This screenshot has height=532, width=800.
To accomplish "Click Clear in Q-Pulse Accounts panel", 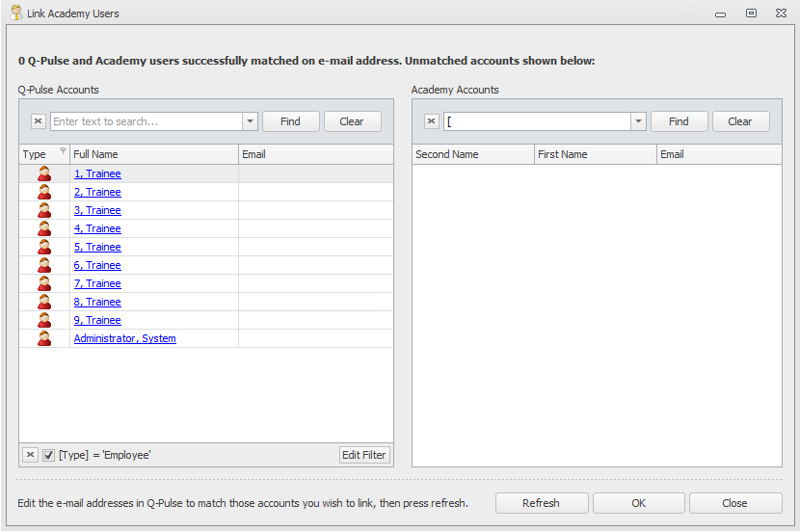I will pos(352,121).
